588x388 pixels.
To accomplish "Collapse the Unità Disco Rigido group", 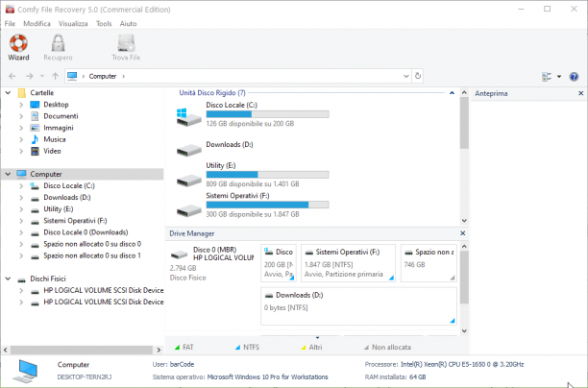I will (452, 92).
